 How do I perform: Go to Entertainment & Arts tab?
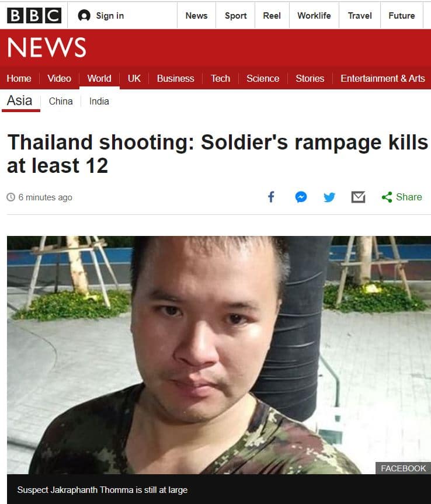(x=383, y=78)
